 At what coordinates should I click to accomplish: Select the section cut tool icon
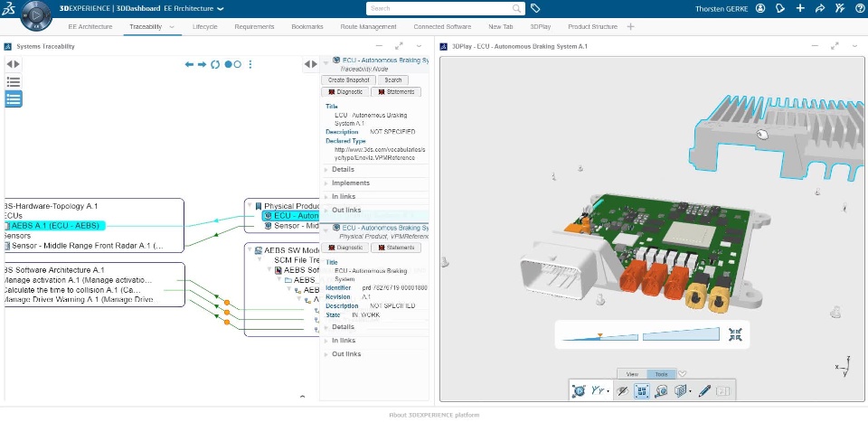682,391
